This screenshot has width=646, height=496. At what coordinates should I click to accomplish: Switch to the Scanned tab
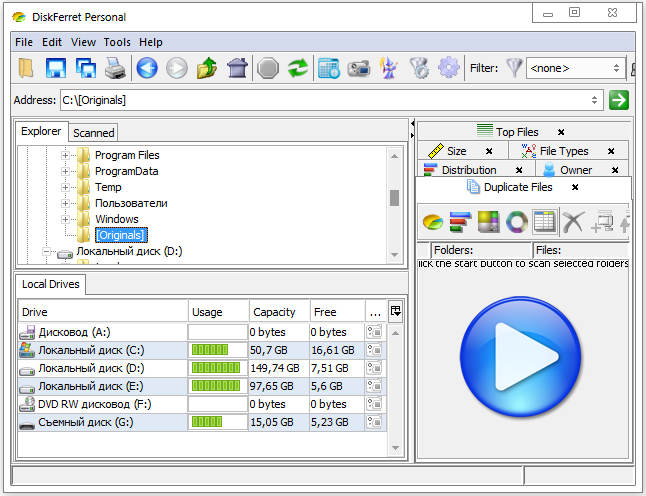[x=94, y=133]
